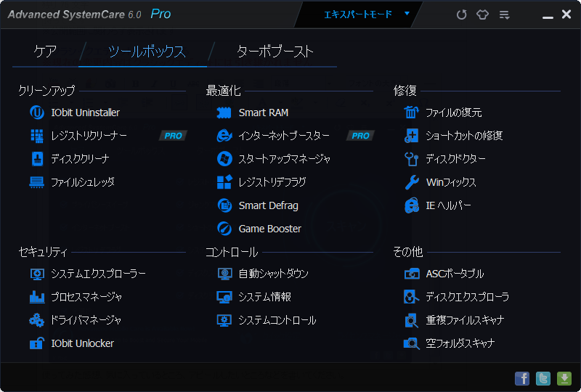Launch スタートアップマネージャ Windows icon
This screenshot has width=581, height=392.
[x=224, y=159]
